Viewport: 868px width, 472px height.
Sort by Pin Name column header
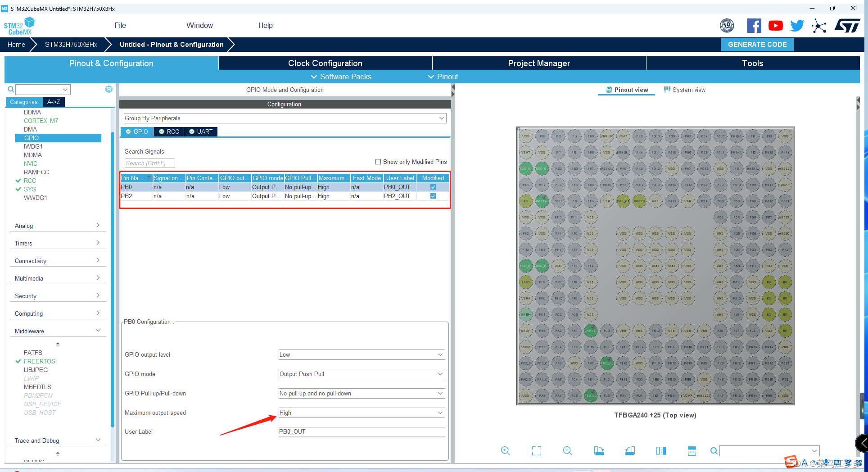coord(136,178)
